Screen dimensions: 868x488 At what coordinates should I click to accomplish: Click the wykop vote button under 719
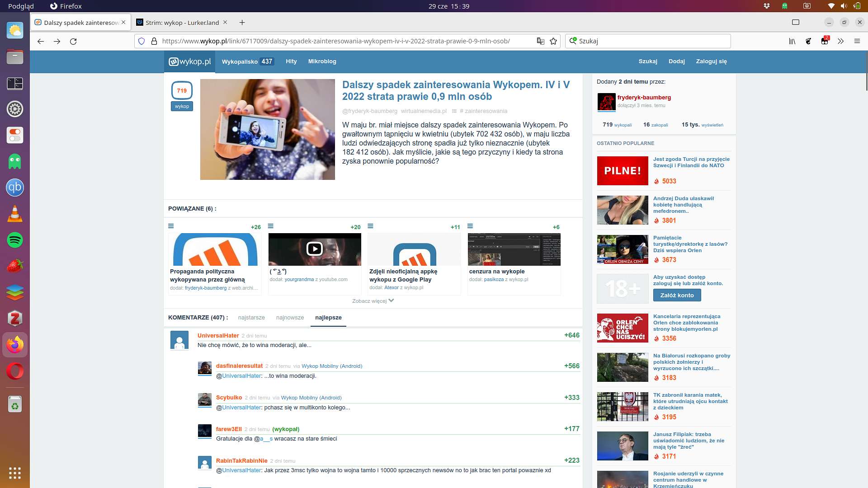182,106
